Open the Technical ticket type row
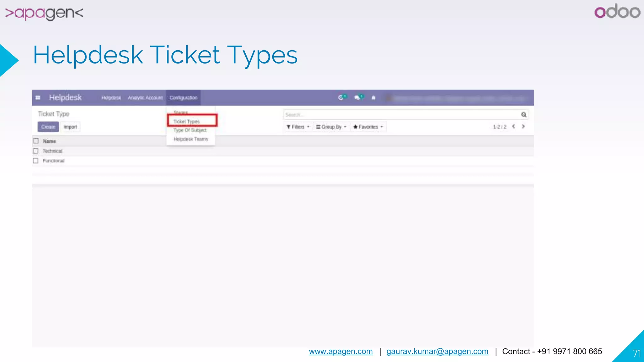This screenshot has width=644, height=362. (x=283, y=151)
